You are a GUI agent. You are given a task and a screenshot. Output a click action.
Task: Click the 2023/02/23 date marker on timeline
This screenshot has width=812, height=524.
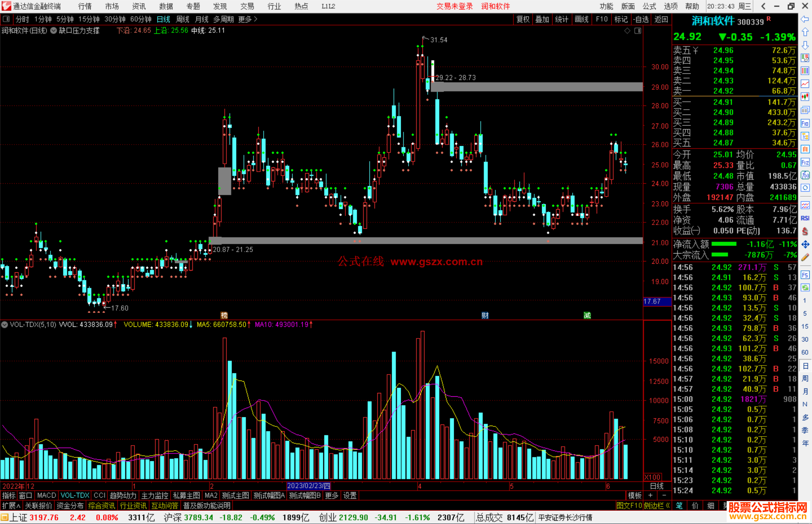point(308,486)
